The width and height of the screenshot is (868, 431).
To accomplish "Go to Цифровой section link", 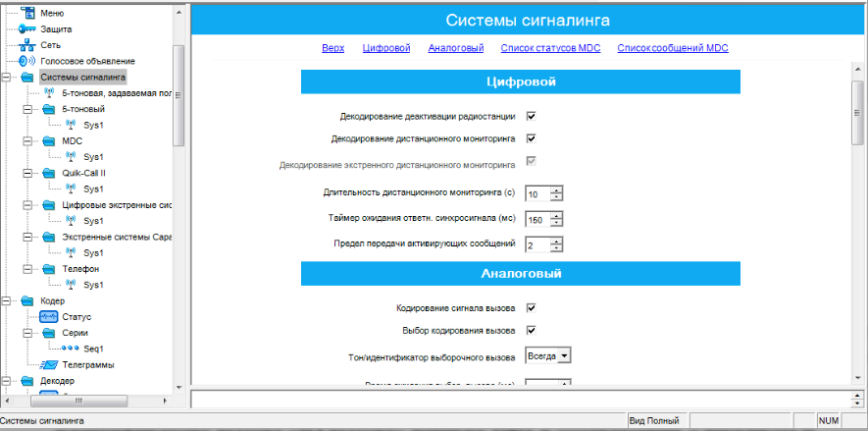I will coord(386,48).
